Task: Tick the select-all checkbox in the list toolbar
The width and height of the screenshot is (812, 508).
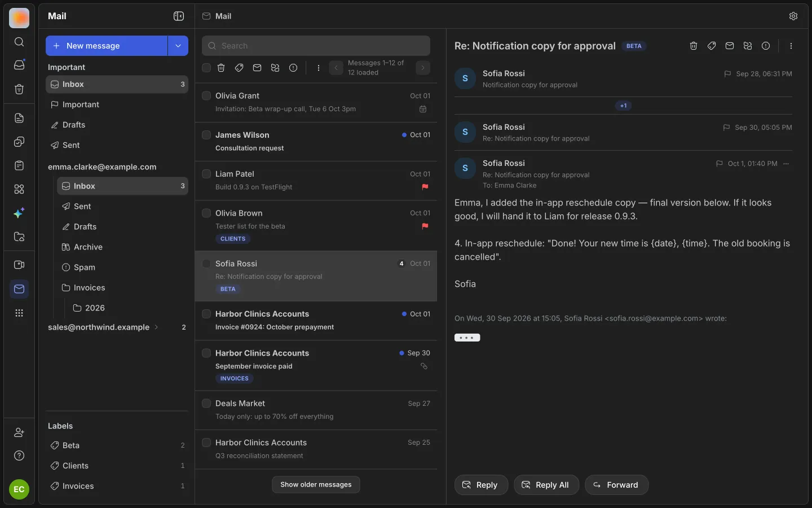Action: click(x=206, y=68)
